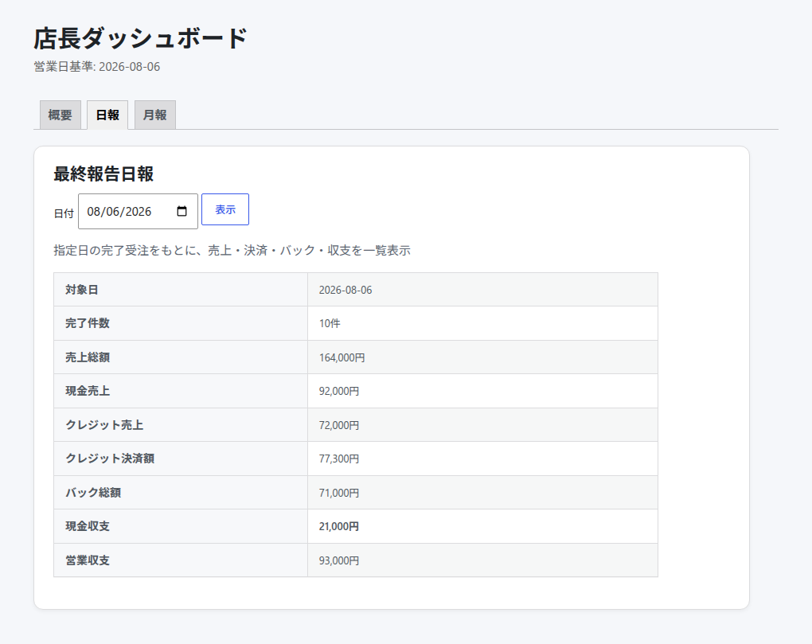Select the 21,000円 value cell
This screenshot has height=644, width=812.
482,526
